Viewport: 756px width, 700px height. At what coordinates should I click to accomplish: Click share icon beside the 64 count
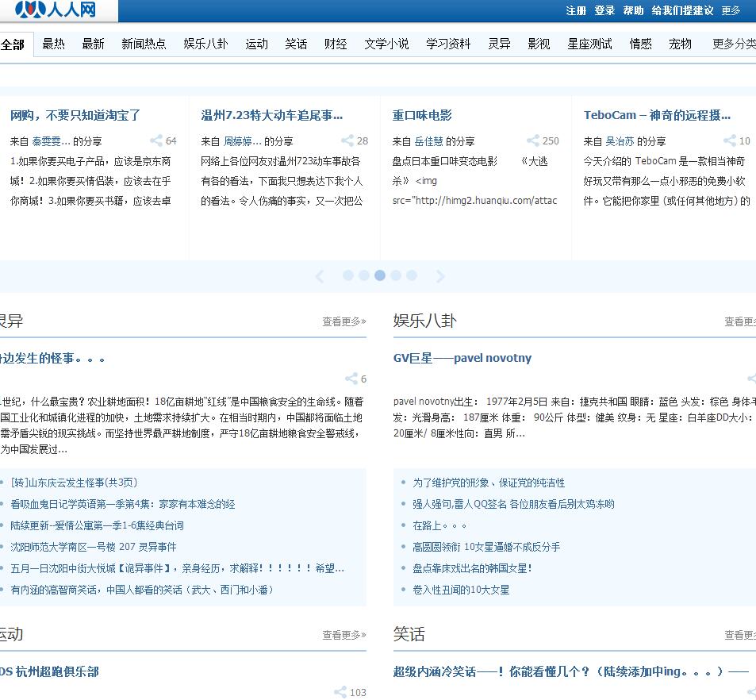pos(156,140)
